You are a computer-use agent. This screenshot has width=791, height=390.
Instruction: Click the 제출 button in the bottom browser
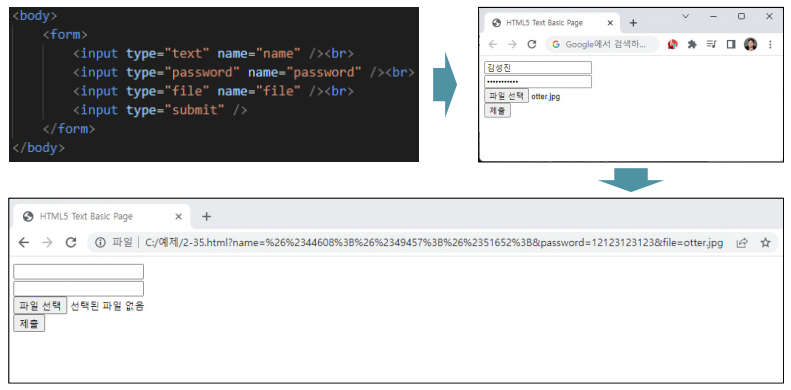(x=29, y=323)
